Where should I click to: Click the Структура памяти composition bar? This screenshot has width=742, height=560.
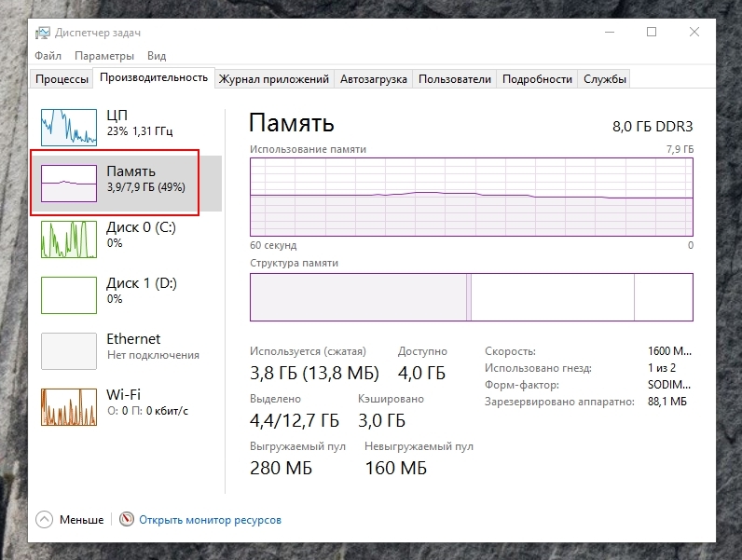coord(471,296)
